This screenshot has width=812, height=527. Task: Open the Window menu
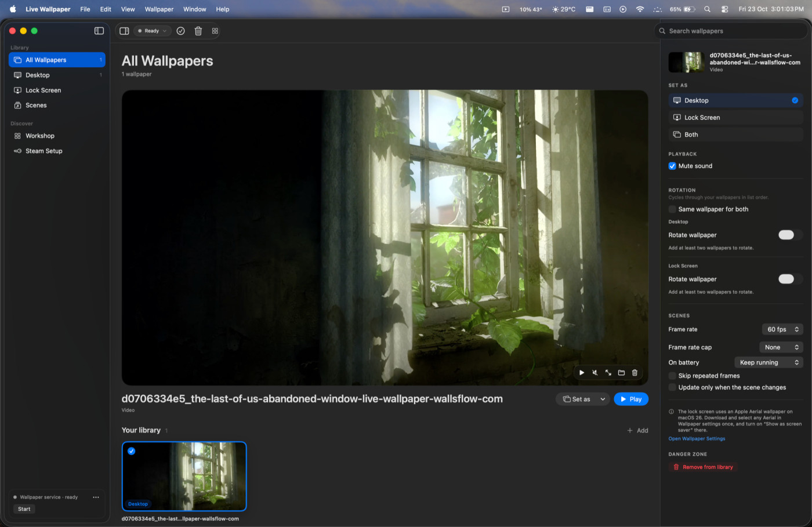(x=194, y=9)
